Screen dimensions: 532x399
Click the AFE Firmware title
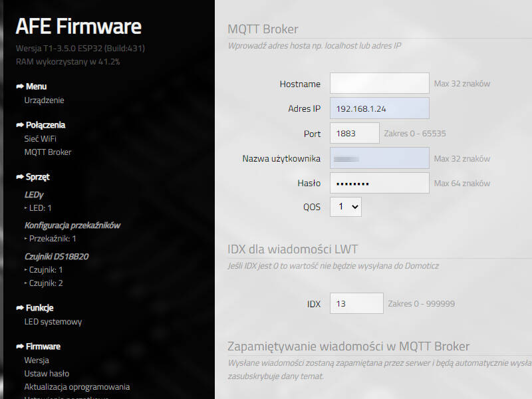[x=78, y=27]
